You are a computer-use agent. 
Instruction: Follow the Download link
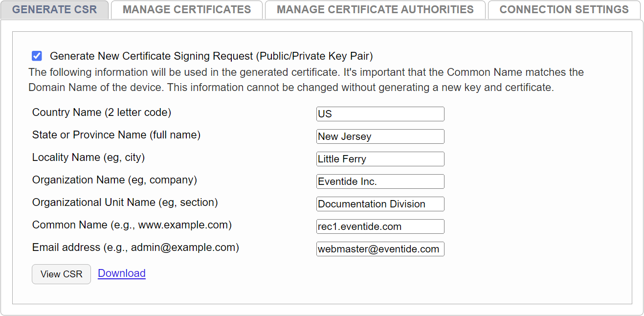(x=122, y=273)
